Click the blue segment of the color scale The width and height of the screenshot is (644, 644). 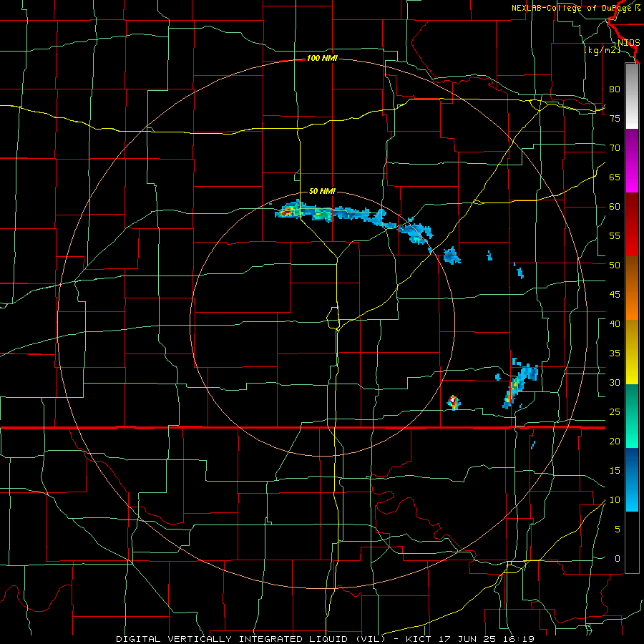point(632,479)
